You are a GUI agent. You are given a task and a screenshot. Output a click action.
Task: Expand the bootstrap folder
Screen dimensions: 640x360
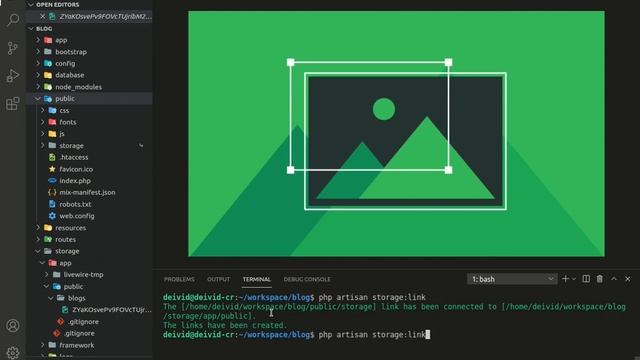pyautogui.click(x=89, y=52)
